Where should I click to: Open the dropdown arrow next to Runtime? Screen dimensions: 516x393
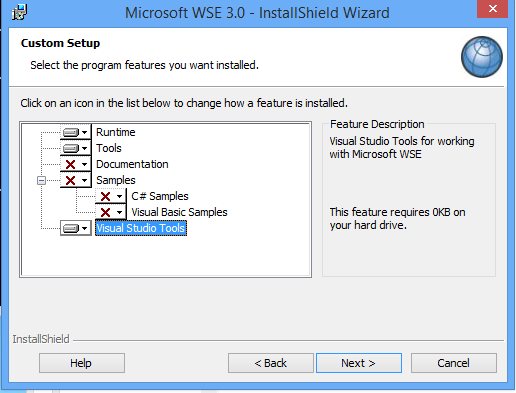[x=85, y=132]
